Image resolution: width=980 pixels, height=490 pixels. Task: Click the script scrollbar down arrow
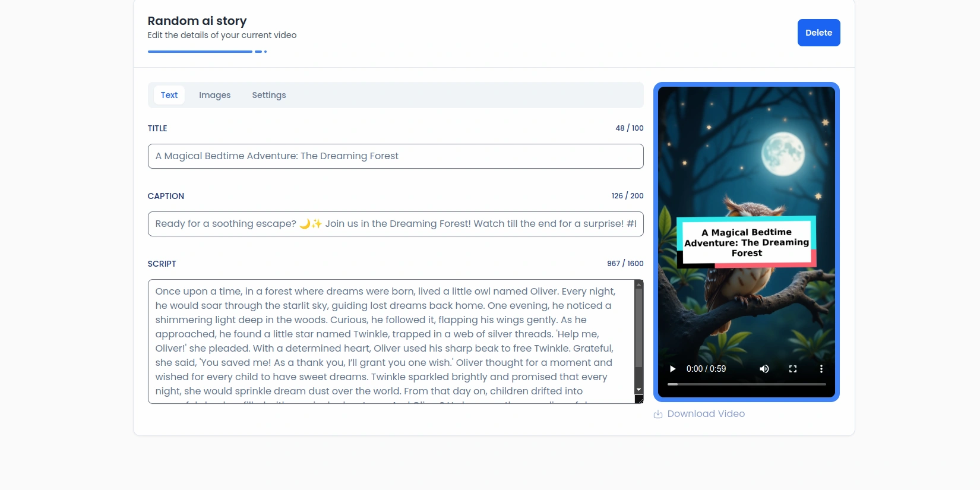pos(639,390)
